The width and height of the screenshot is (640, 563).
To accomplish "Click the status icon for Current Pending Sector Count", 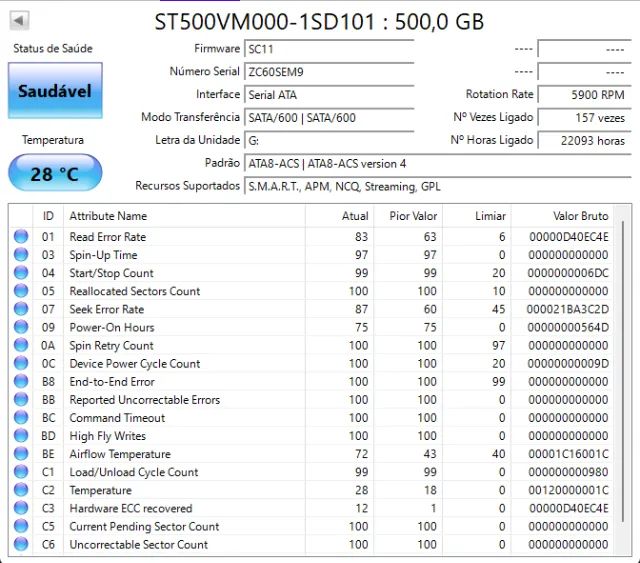I will [21, 526].
